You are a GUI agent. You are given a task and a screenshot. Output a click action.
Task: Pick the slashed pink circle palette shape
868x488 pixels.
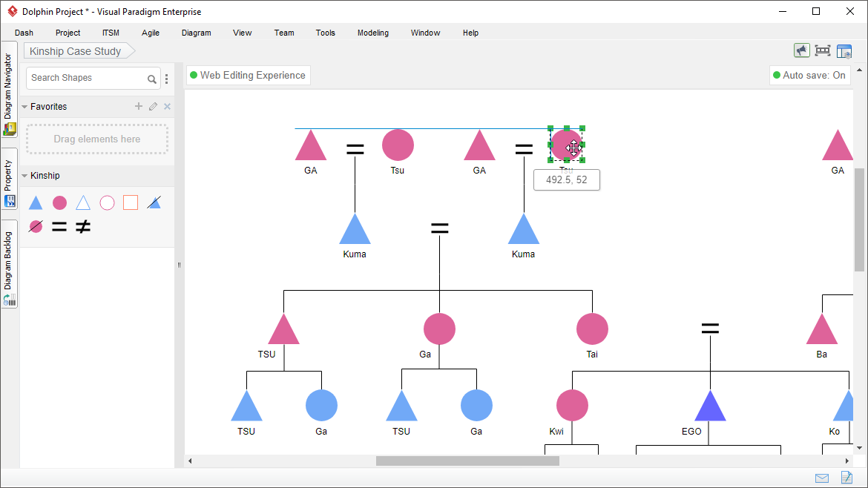[36, 227]
